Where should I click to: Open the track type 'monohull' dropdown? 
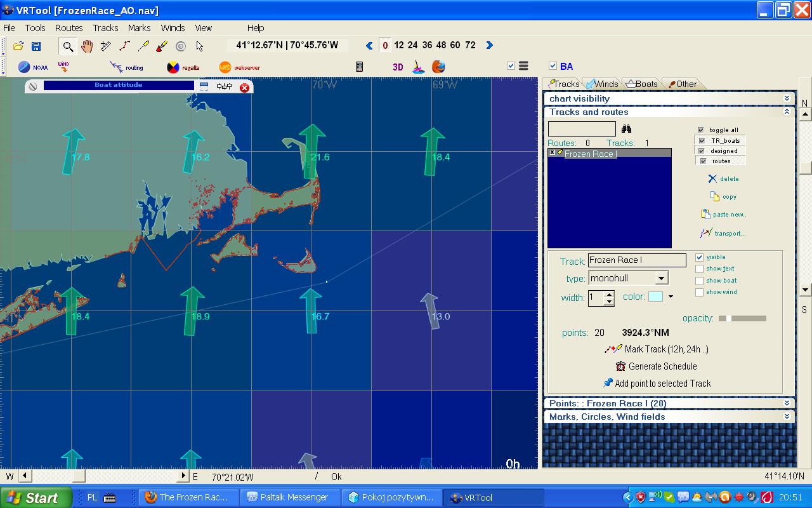(x=661, y=278)
